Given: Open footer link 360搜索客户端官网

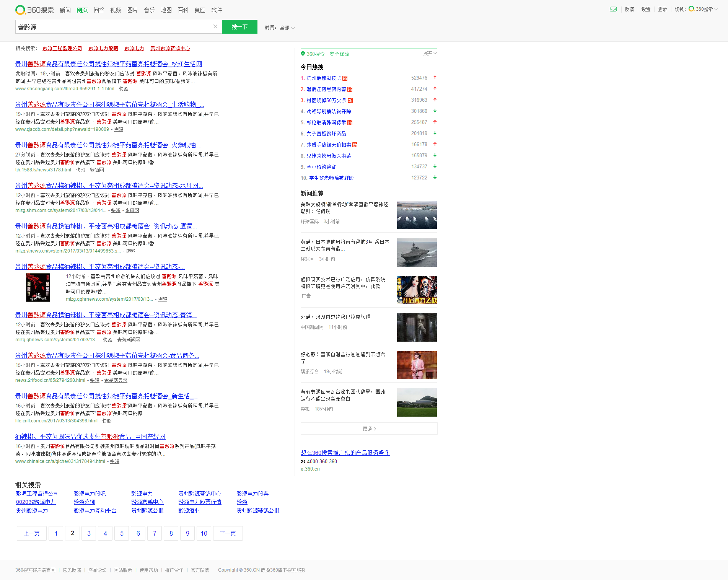Looking at the screenshot, I should [35, 570].
